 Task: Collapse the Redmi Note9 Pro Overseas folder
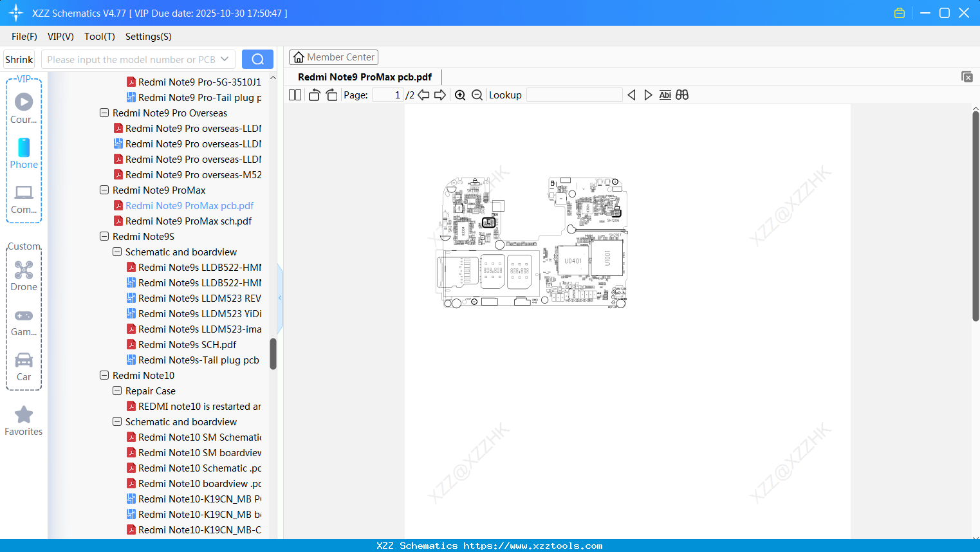click(104, 113)
